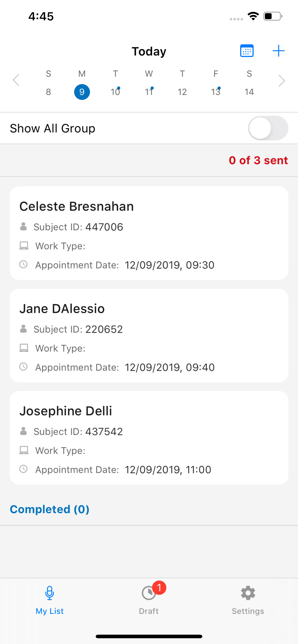Tap computer icon in Josephine Delli's card

click(24, 450)
